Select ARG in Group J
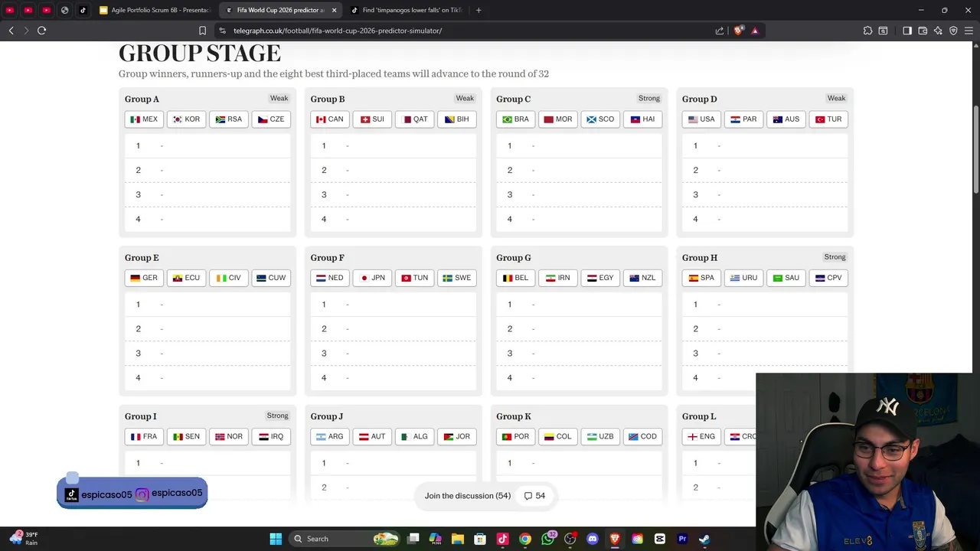Screen dimensions: 980x551 point(330,436)
